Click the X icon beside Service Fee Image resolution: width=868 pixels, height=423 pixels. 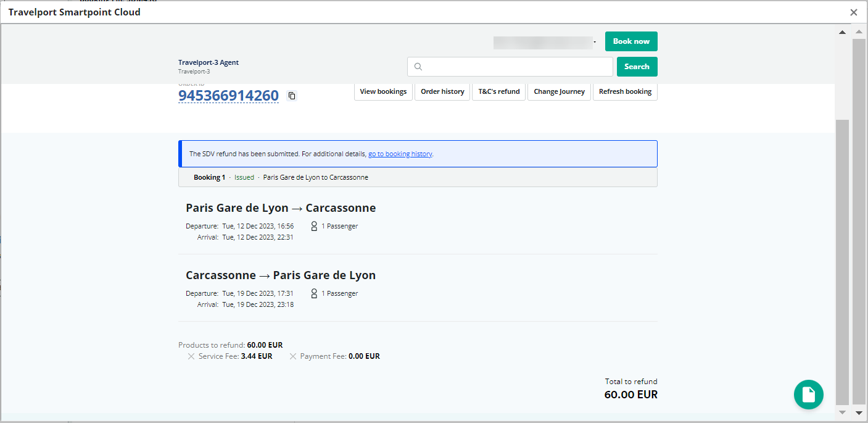coord(191,356)
